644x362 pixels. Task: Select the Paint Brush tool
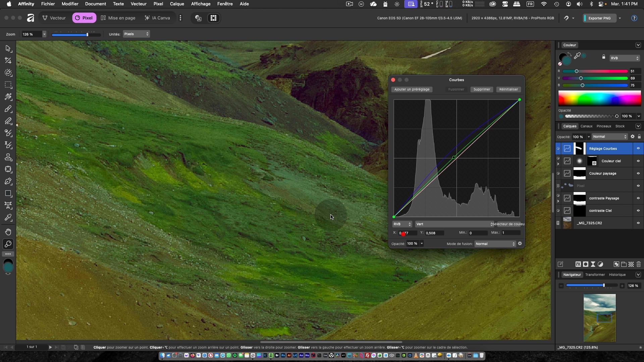pyautogui.click(x=8, y=109)
